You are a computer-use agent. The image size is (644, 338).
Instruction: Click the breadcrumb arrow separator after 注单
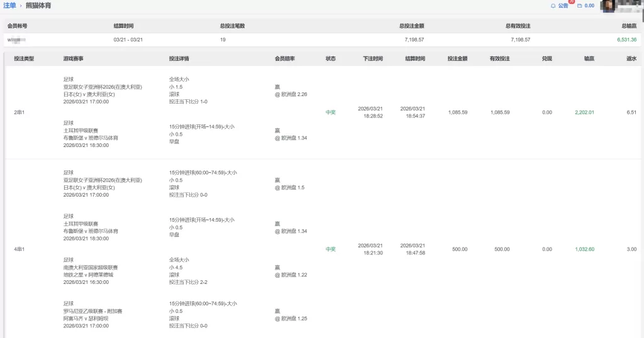(21, 6)
